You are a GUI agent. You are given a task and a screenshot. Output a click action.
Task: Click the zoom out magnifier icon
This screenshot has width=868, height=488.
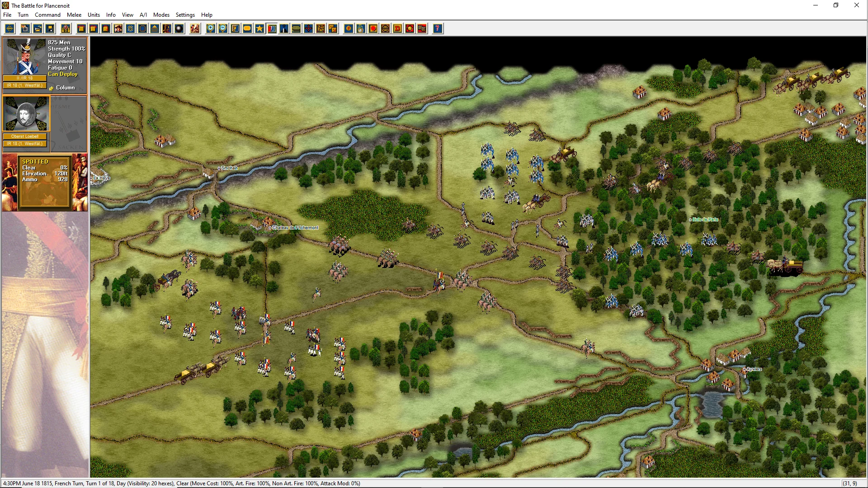click(x=223, y=29)
